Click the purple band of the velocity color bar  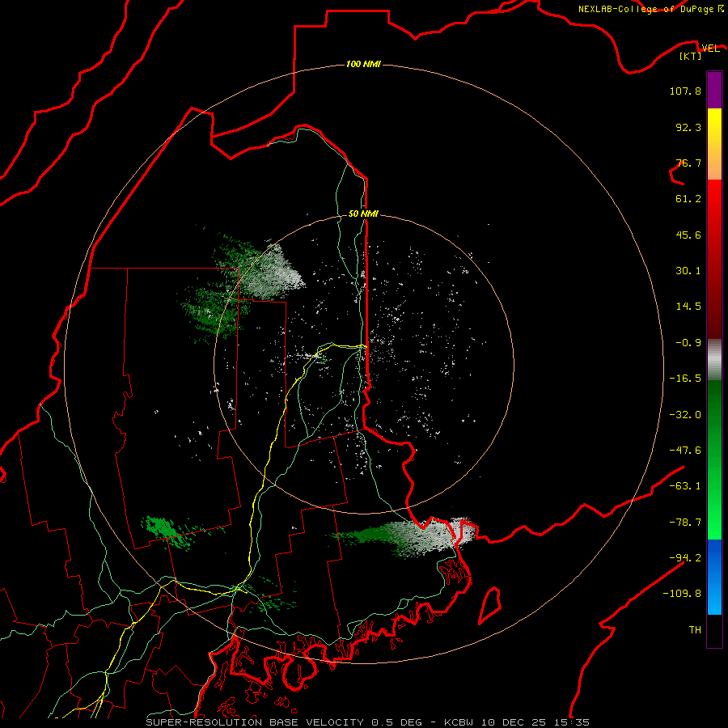pos(714,90)
